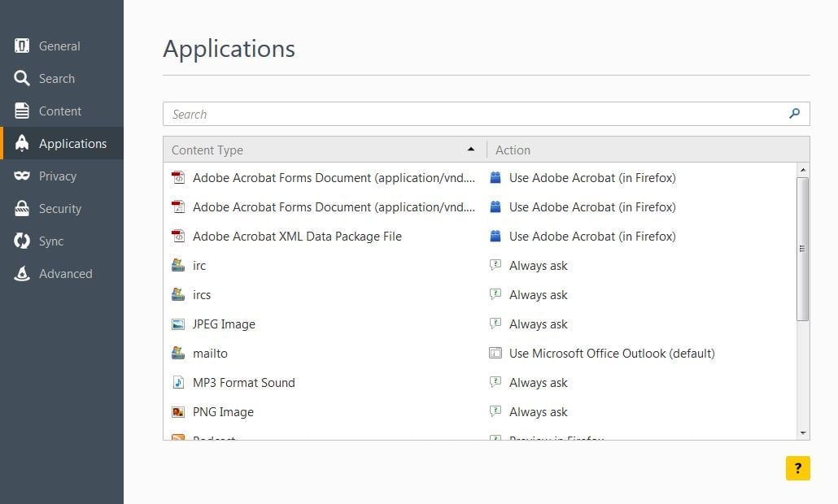The height and width of the screenshot is (504, 838).
Task: Select the JPEG Image row
Action: 480,324
